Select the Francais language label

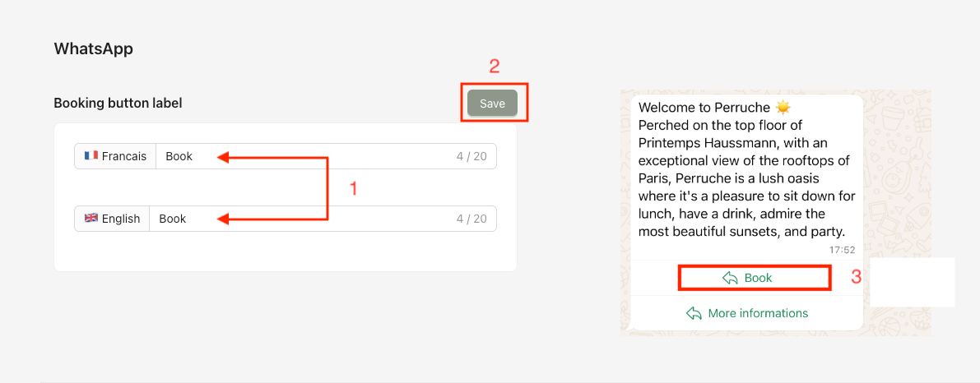point(123,156)
